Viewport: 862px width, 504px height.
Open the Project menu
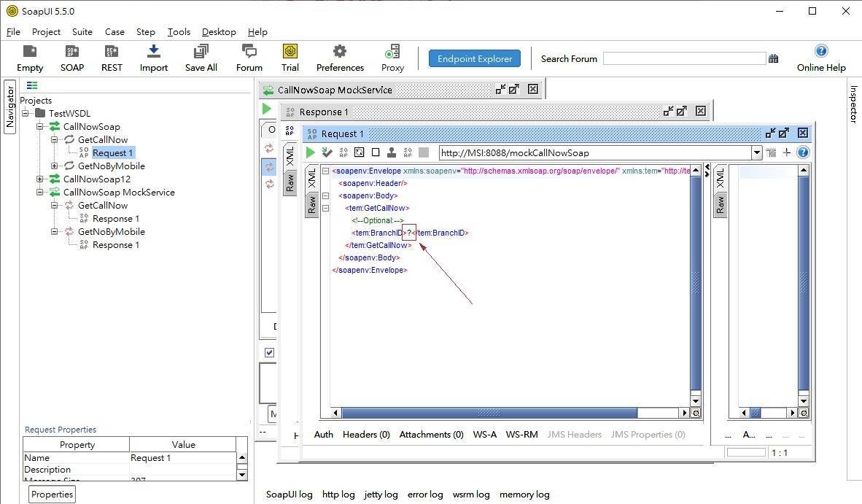[x=46, y=32]
